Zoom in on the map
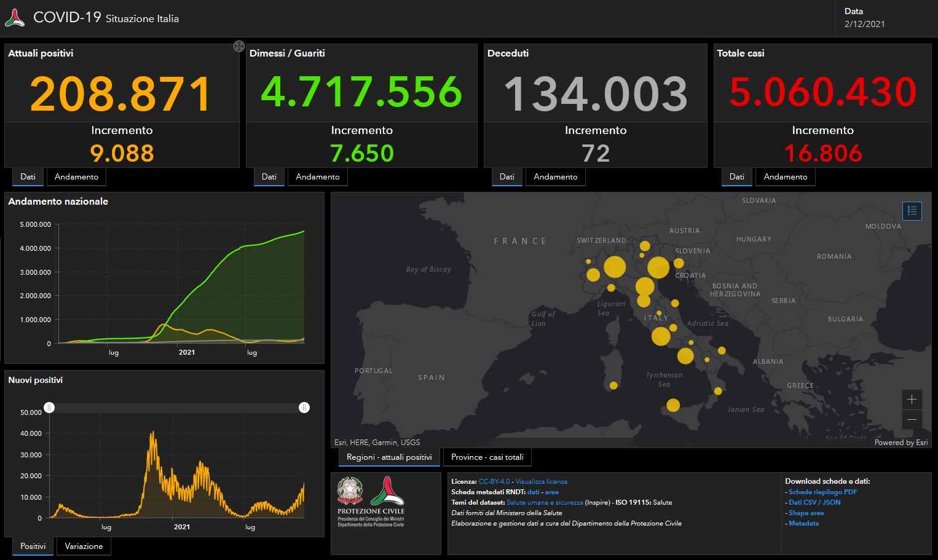 coord(912,399)
